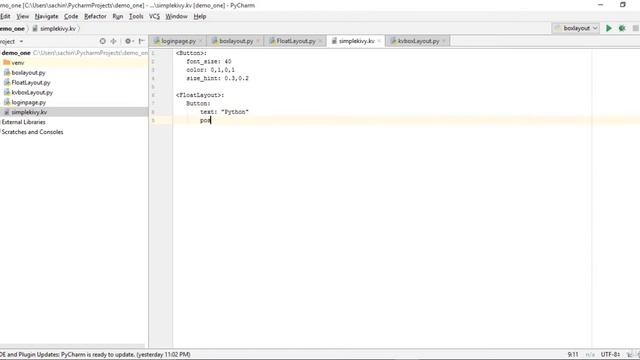This screenshot has width=640, height=360.
Task: Open the VCS menu
Action: pyautogui.click(x=154, y=16)
